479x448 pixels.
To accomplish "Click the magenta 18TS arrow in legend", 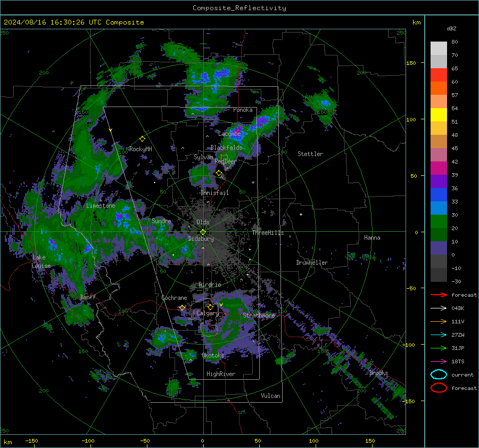I will [x=439, y=362].
